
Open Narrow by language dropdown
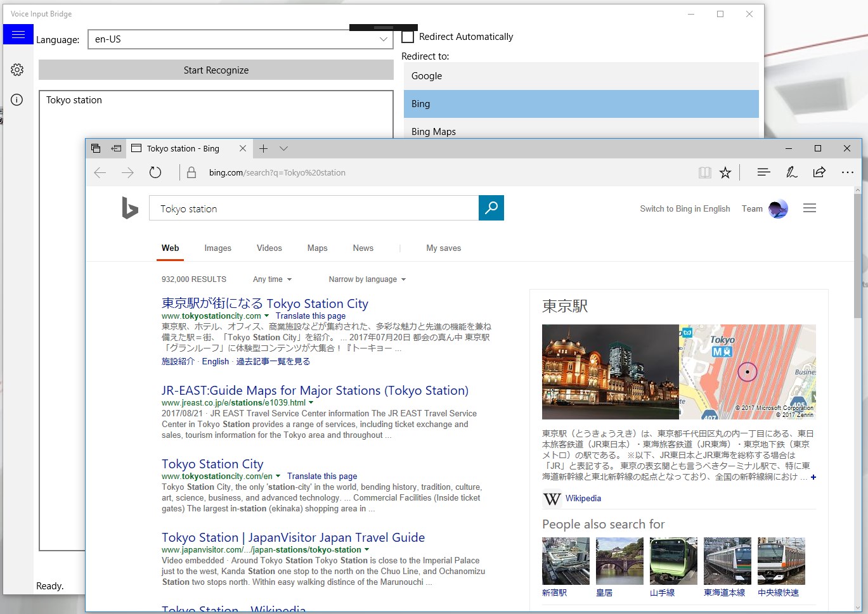tap(367, 279)
